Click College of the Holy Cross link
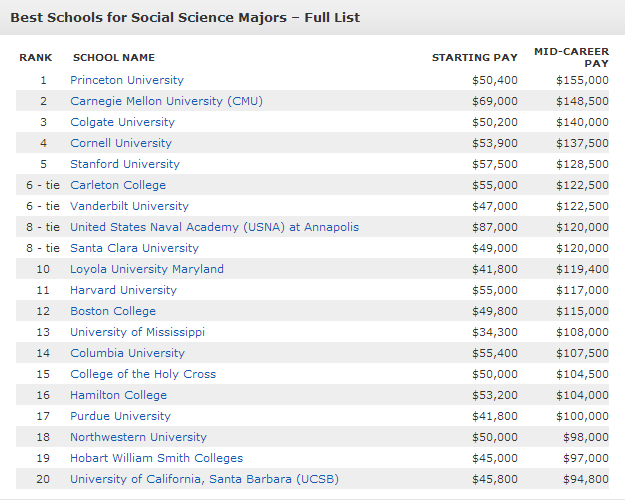 143,374
